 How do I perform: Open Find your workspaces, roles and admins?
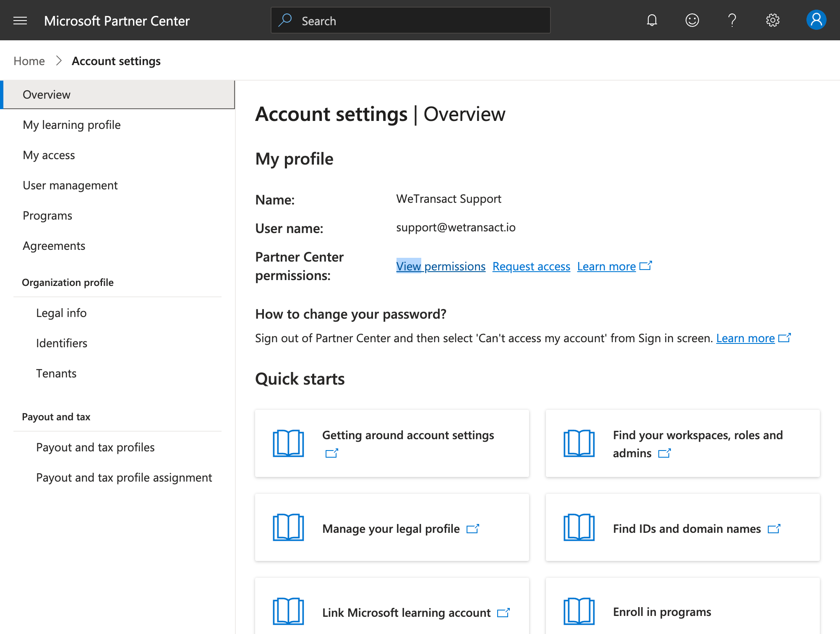pos(683,443)
